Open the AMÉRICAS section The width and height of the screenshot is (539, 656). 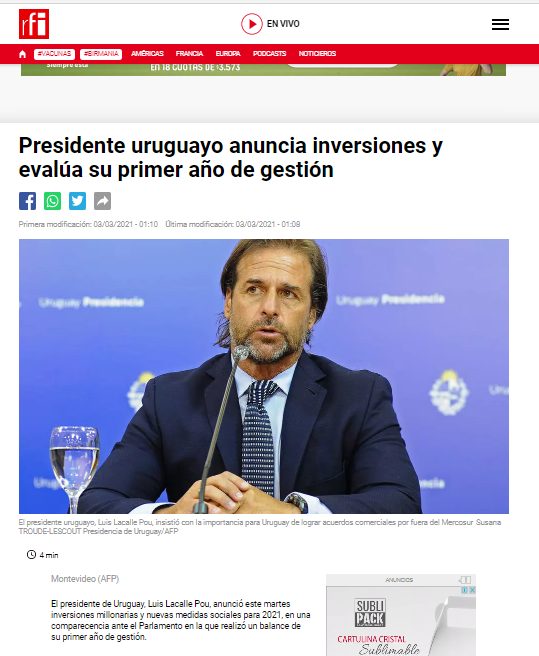[x=147, y=54]
